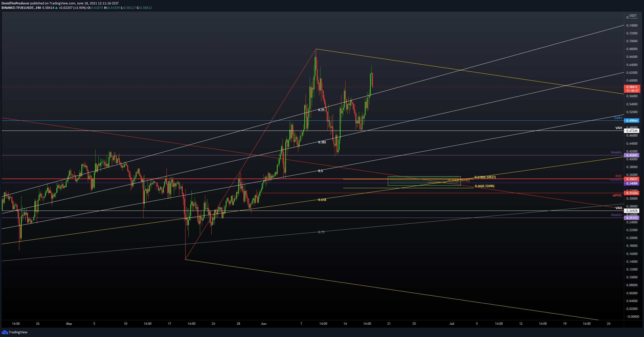Click the 0.382 channel level label
This screenshot has height=337, width=644.
322,142
